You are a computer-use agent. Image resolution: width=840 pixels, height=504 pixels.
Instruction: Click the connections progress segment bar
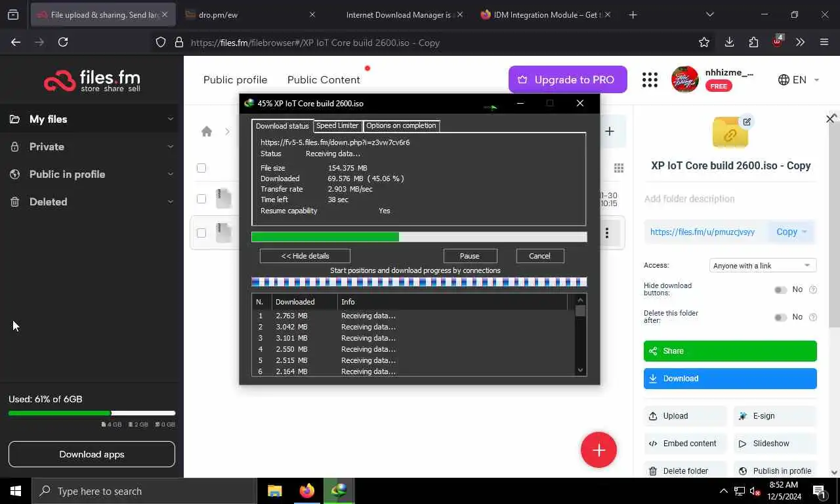(419, 282)
